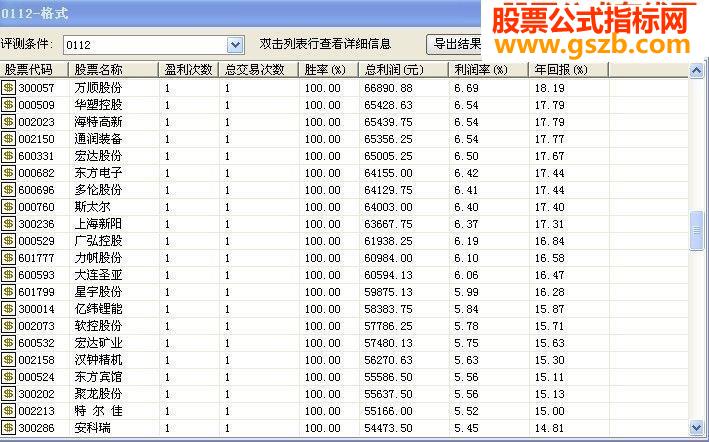
Task: Select stock name 大连圣亚
Action: pyautogui.click(x=98, y=275)
